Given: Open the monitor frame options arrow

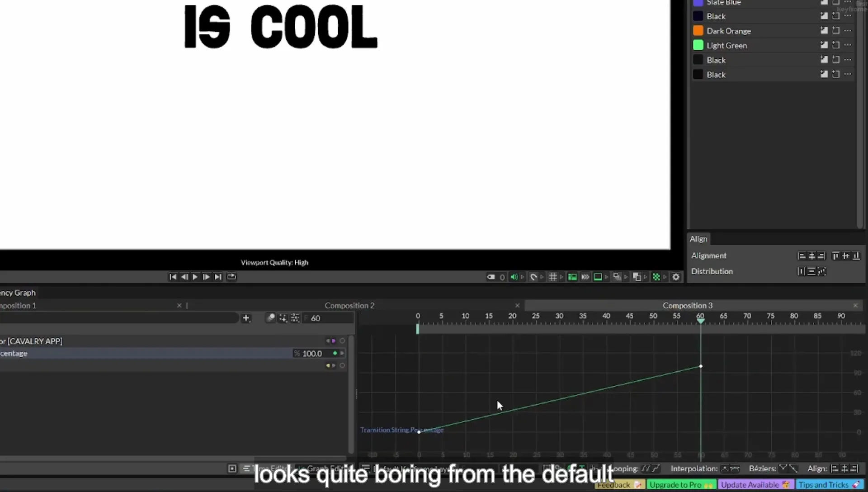Looking at the screenshot, I should [607, 277].
